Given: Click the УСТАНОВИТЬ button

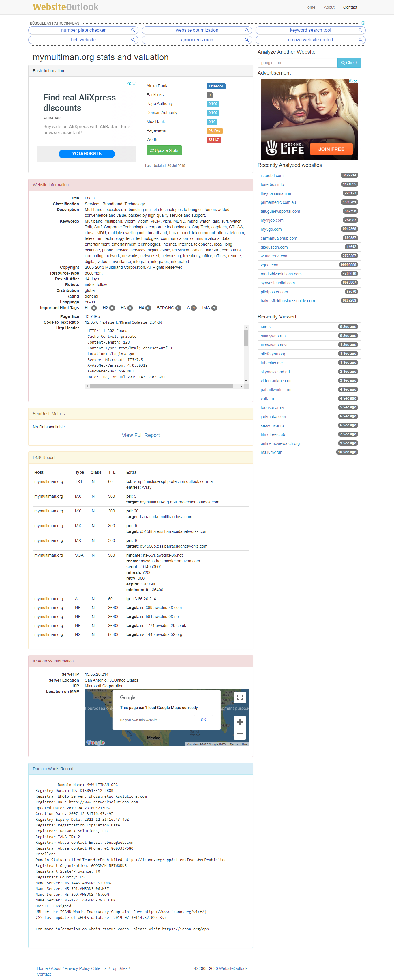Looking at the screenshot, I should [87, 154].
